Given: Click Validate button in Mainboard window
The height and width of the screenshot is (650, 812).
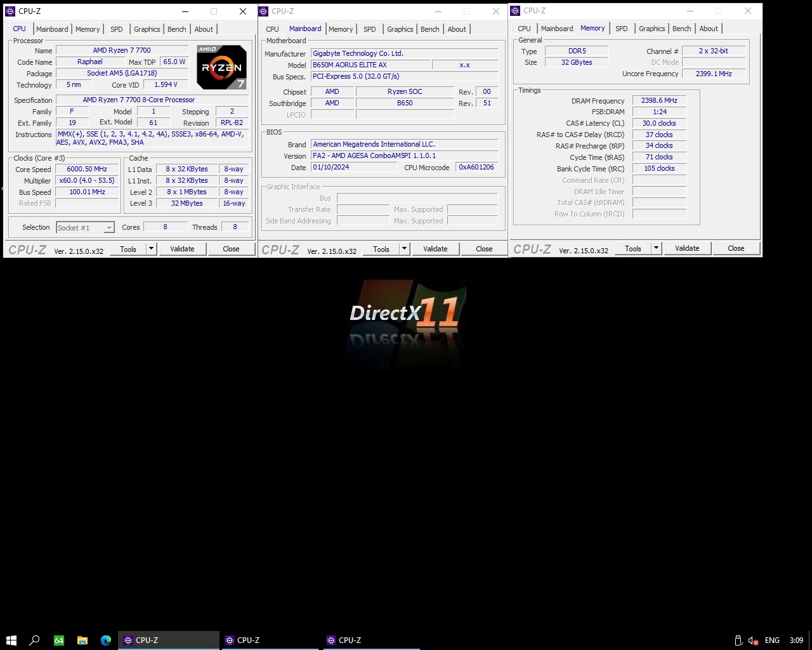Looking at the screenshot, I should pyautogui.click(x=435, y=249).
